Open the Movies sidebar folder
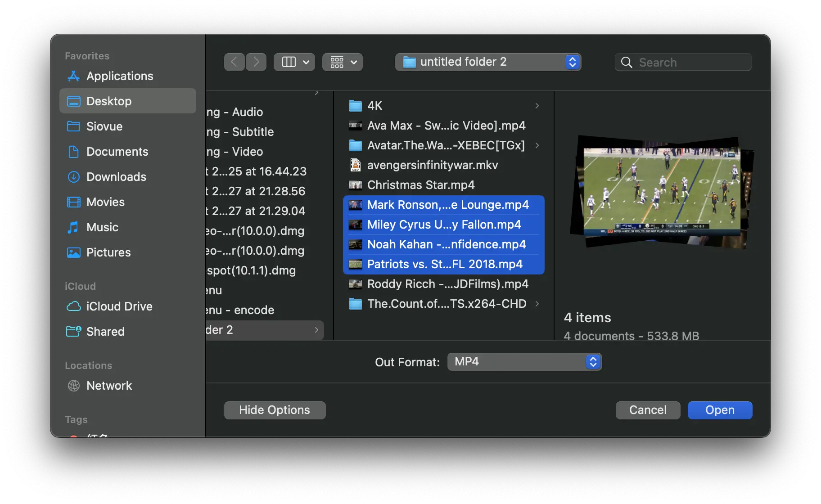The width and height of the screenshot is (821, 504). click(128, 202)
